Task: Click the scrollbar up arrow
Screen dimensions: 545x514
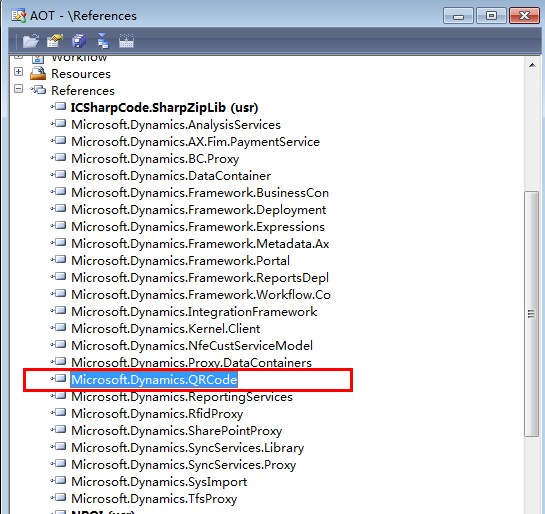Action: click(x=532, y=65)
